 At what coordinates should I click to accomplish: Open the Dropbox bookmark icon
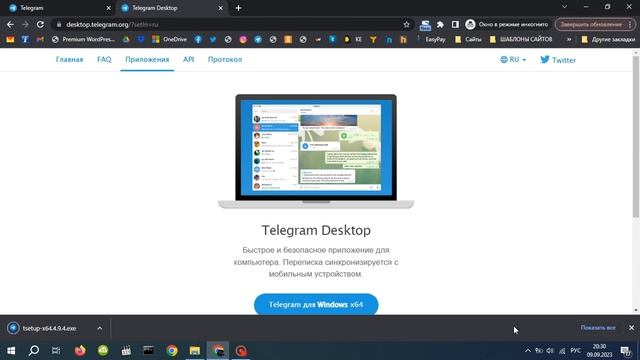(x=141, y=40)
